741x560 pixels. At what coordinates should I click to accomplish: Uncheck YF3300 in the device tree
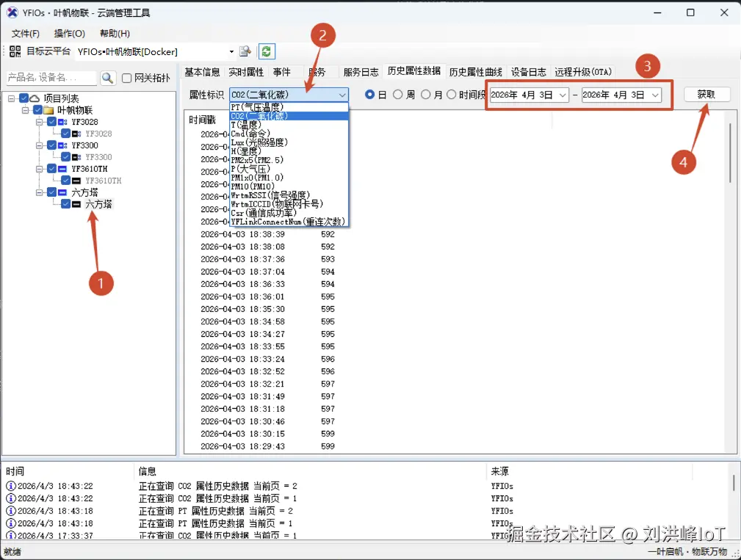point(52,145)
